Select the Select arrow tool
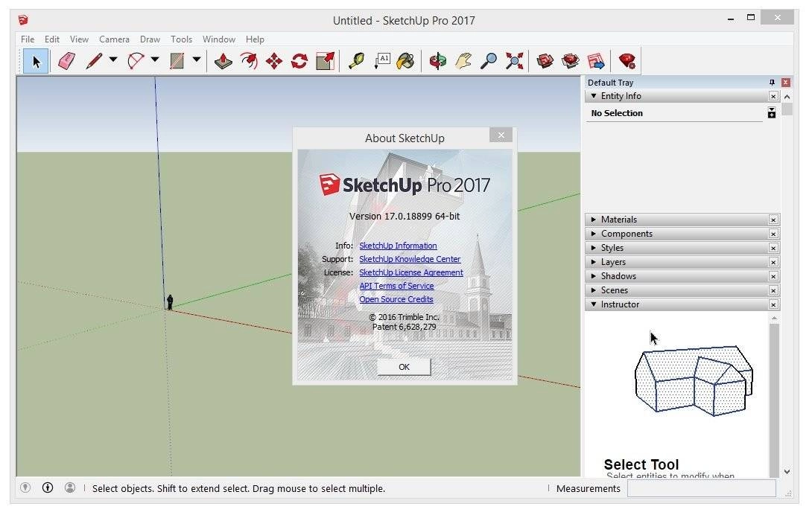 click(36, 62)
